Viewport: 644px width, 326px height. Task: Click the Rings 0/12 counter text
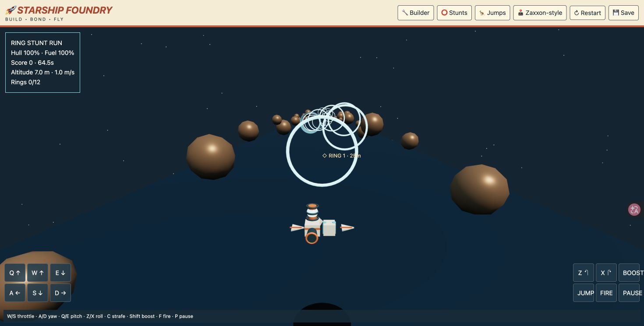(25, 82)
